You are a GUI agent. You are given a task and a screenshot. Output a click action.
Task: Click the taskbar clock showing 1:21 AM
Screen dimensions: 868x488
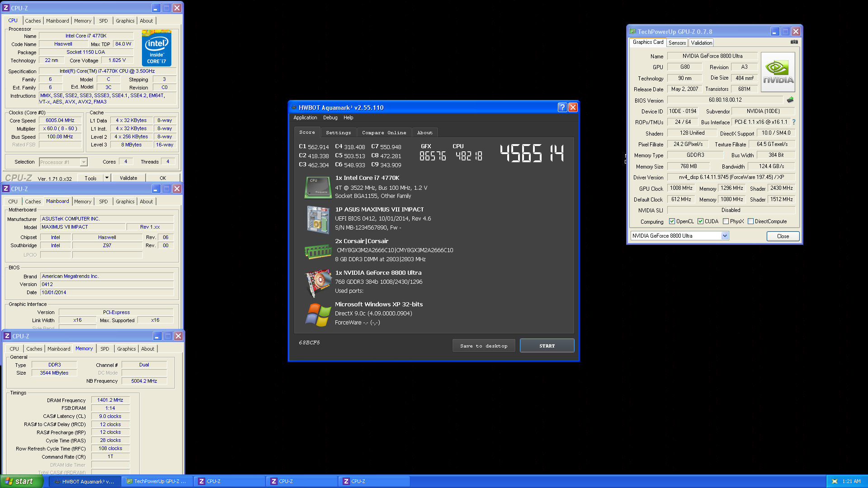tap(851, 481)
